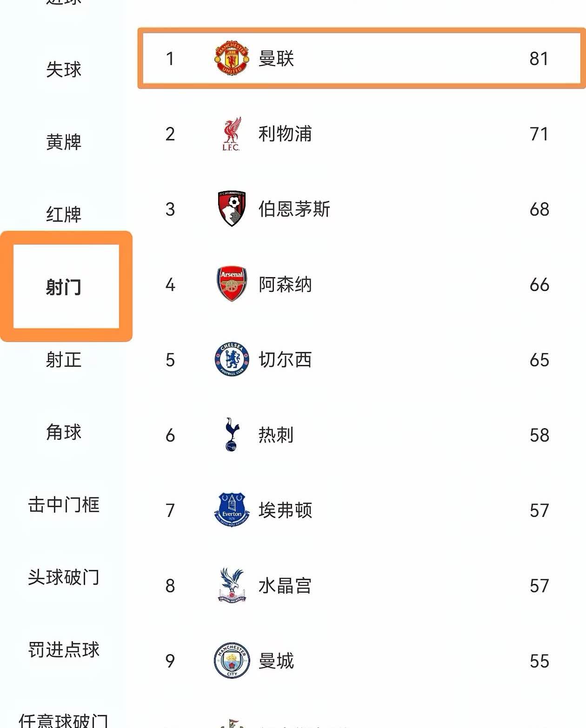Open the 角球 category tab
This screenshot has height=728, width=586.
click(64, 432)
